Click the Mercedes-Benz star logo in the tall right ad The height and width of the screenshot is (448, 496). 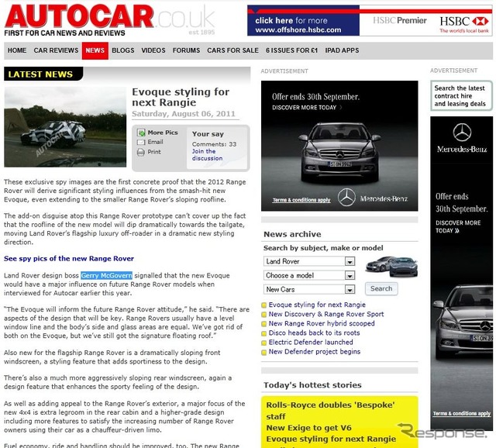tap(462, 133)
